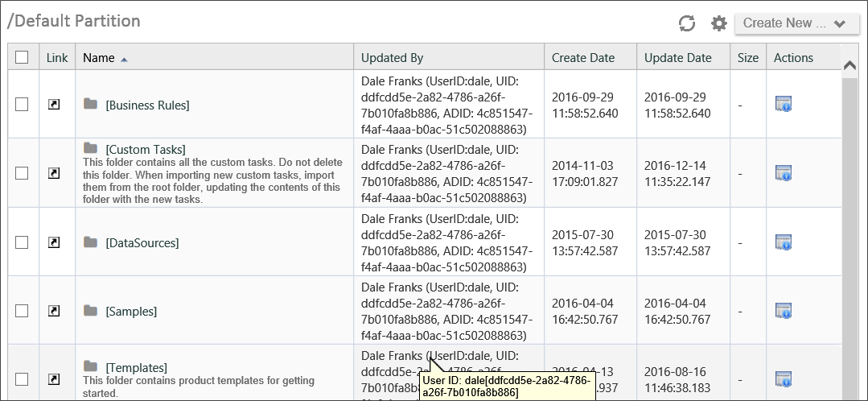Viewport: 868px width, 401px height.
Task: Click the refresh icon near Create New
Action: click(686, 23)
